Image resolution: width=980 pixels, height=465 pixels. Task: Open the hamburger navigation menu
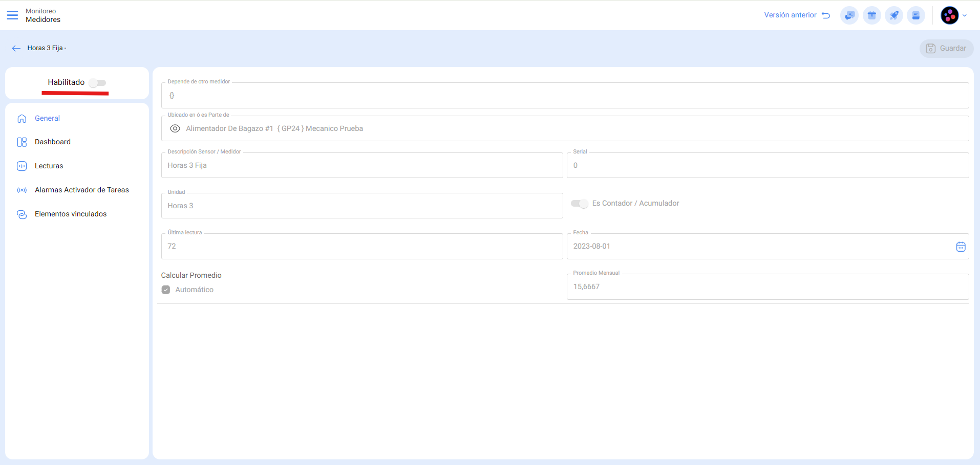[x=12, y=15]
